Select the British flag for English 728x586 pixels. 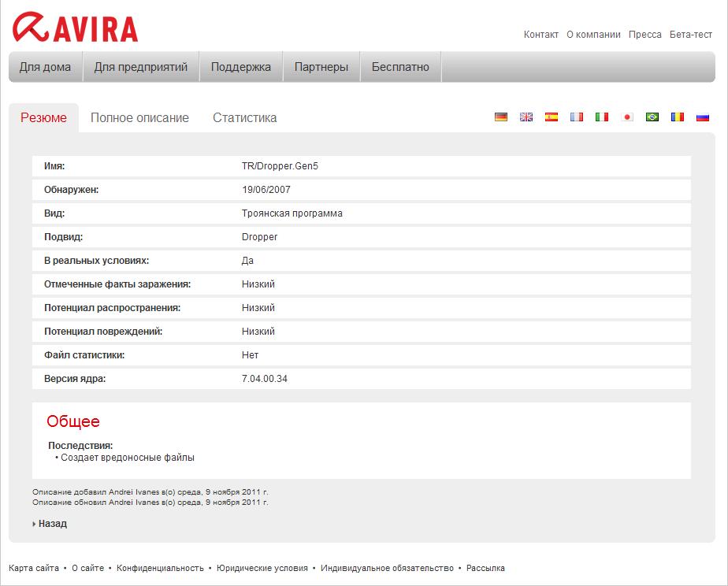pos(526,117)
